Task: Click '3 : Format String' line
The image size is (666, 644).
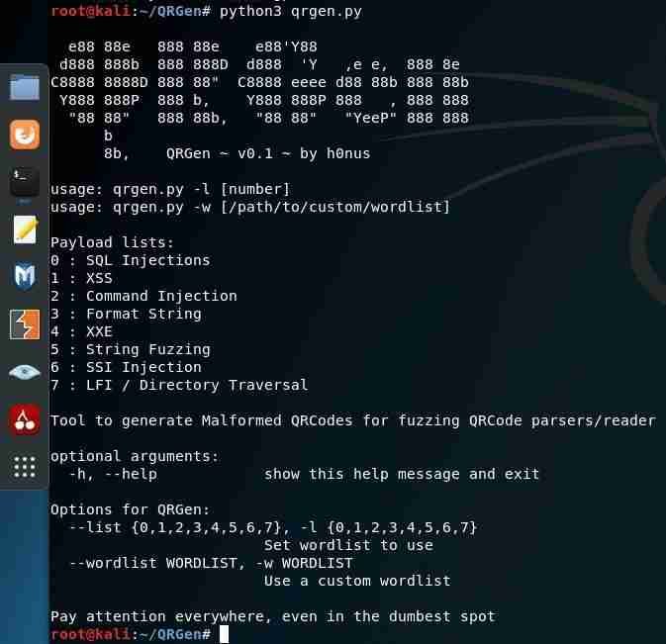Action: click(126, 314)
